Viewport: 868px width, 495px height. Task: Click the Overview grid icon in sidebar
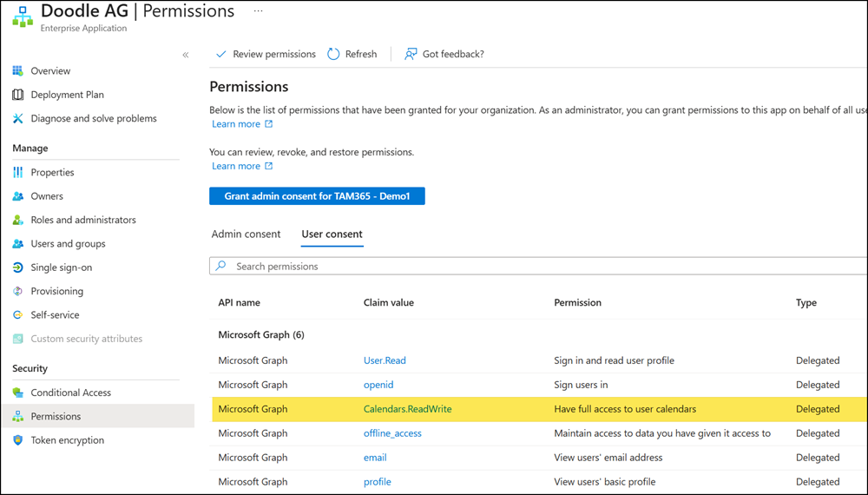tap(17, 71)
